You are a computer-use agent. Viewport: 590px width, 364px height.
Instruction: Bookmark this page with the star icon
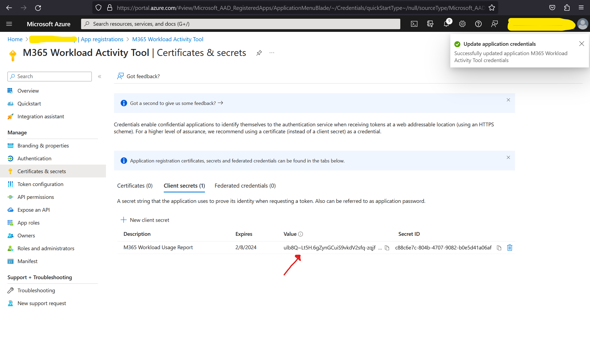(492, 8)
